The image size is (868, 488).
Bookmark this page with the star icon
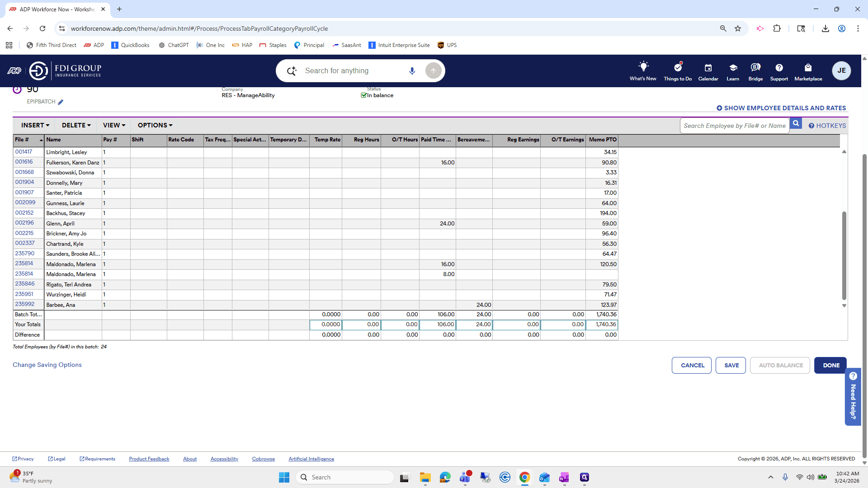tap(738, 28)
